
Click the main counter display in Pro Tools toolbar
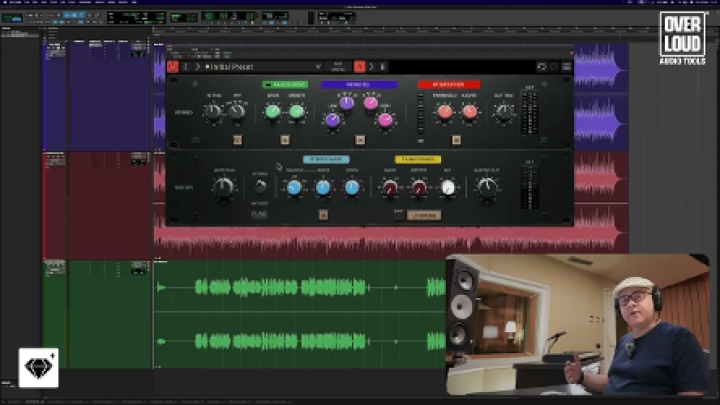coord(136,18)
